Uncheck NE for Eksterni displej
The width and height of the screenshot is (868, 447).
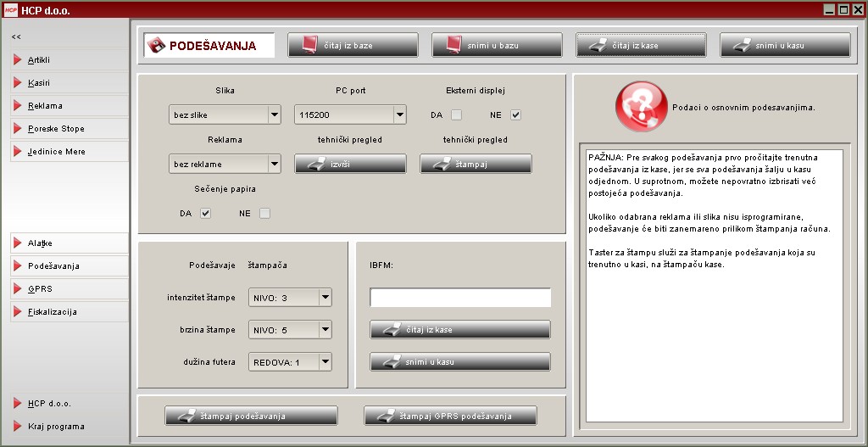515,115
